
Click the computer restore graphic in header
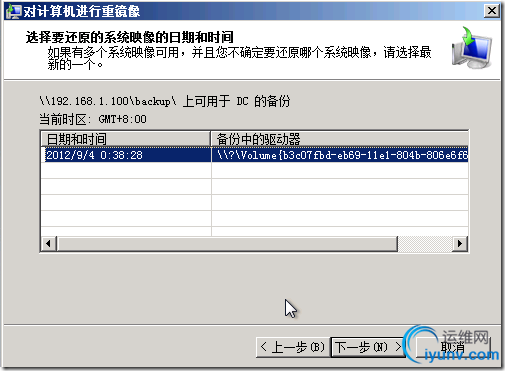pyautogui.click(x=472, y=48)
